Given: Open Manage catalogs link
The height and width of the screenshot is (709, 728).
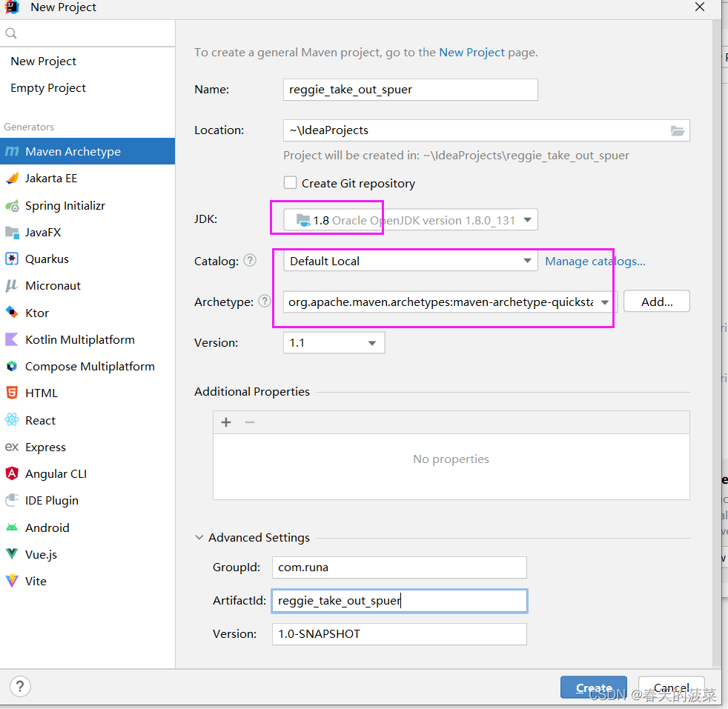Looking at the screenshot, I should [595, 262].
